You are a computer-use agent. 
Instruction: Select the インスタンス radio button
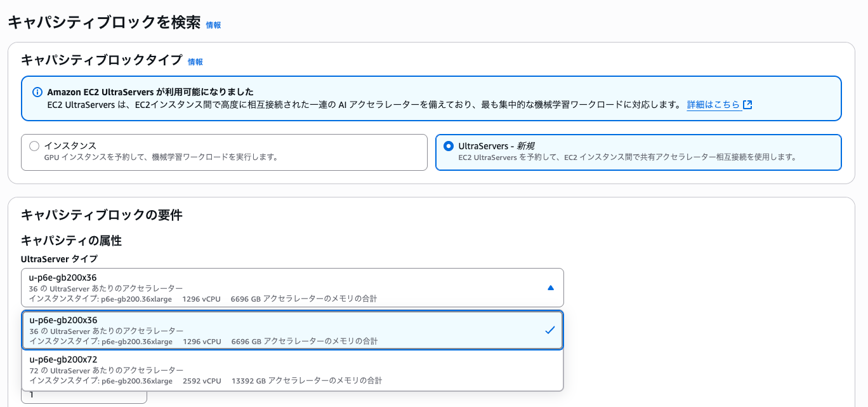34,146
